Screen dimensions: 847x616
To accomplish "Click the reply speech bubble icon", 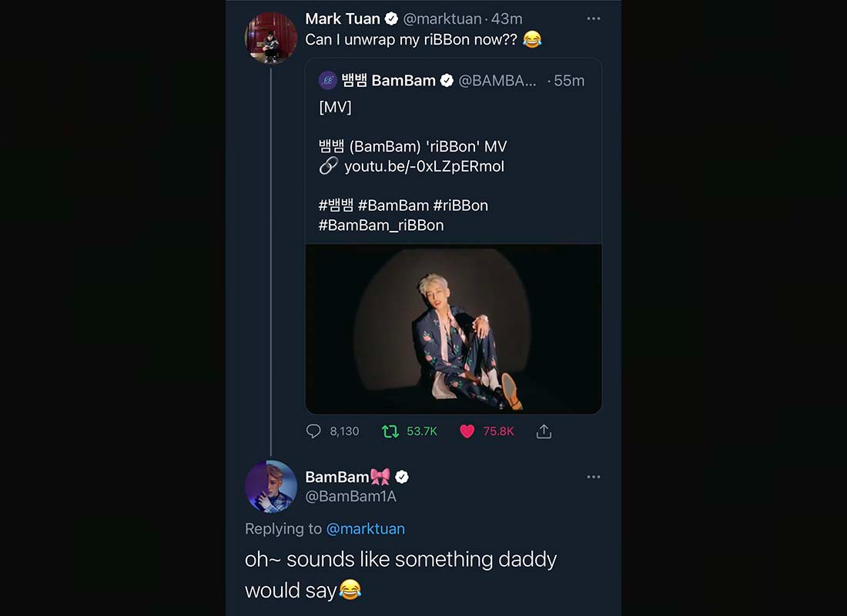I will point(313,431).
